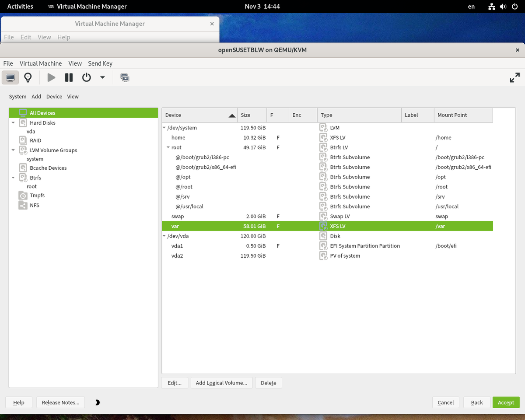Open the graphical console view
The height and width of the screenshot is (420, 525).
click(x=10, y=77)
